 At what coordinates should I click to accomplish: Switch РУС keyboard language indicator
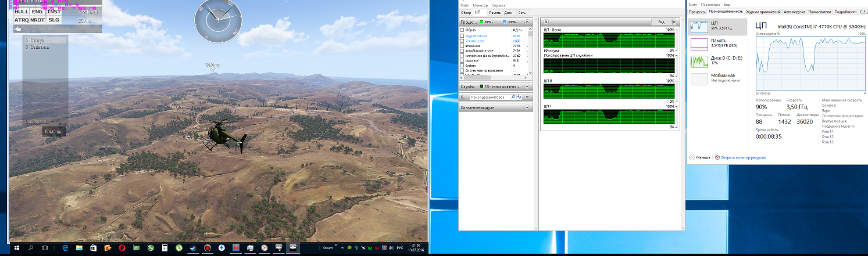(x=400, y=248)
